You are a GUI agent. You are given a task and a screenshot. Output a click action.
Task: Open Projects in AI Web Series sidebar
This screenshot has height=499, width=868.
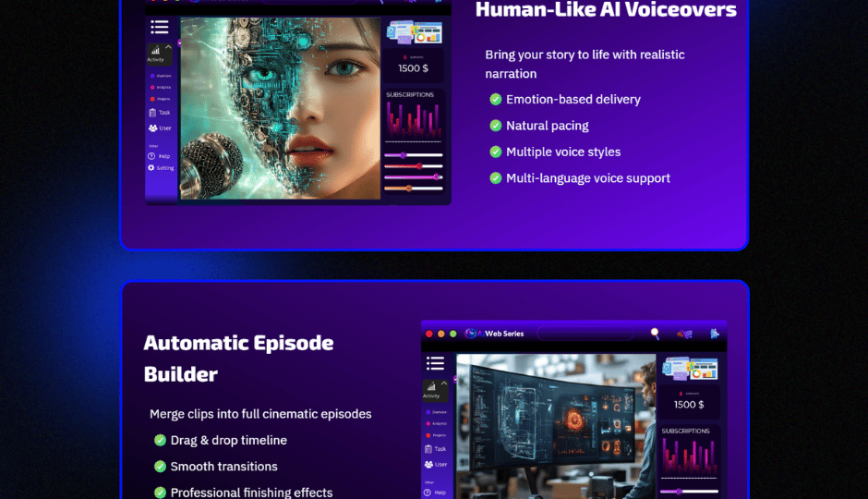pos(436,435)
